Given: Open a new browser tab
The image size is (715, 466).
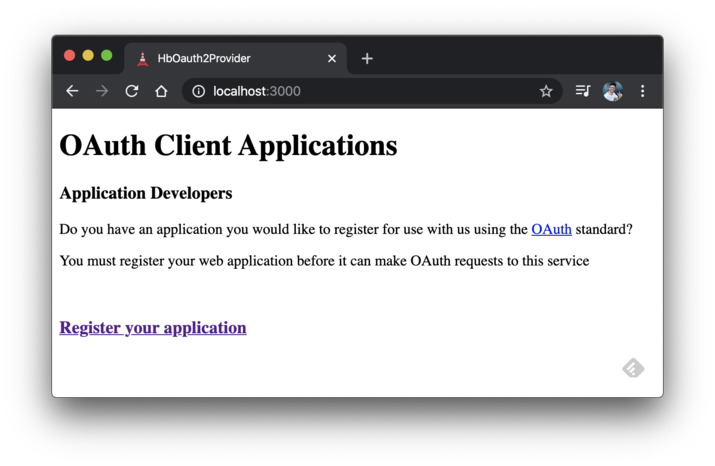Looking at the screenshot, I should point(367,58).
